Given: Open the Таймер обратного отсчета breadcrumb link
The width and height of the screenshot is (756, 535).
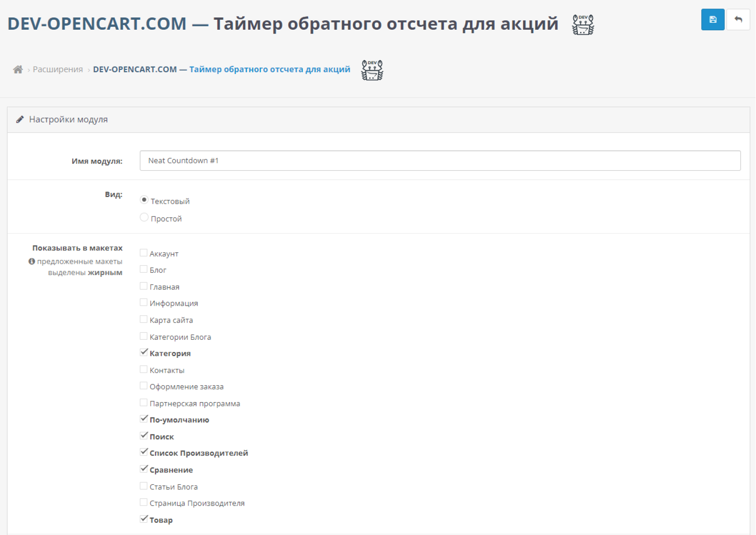Looking at the screenshot, I should point(222,69).
